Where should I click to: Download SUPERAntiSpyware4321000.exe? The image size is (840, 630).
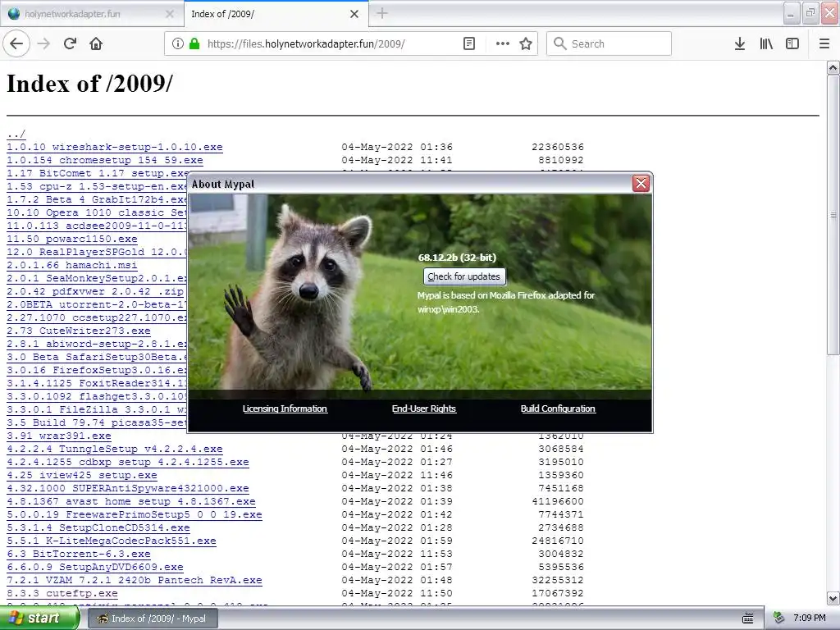[x=128, y=489]
